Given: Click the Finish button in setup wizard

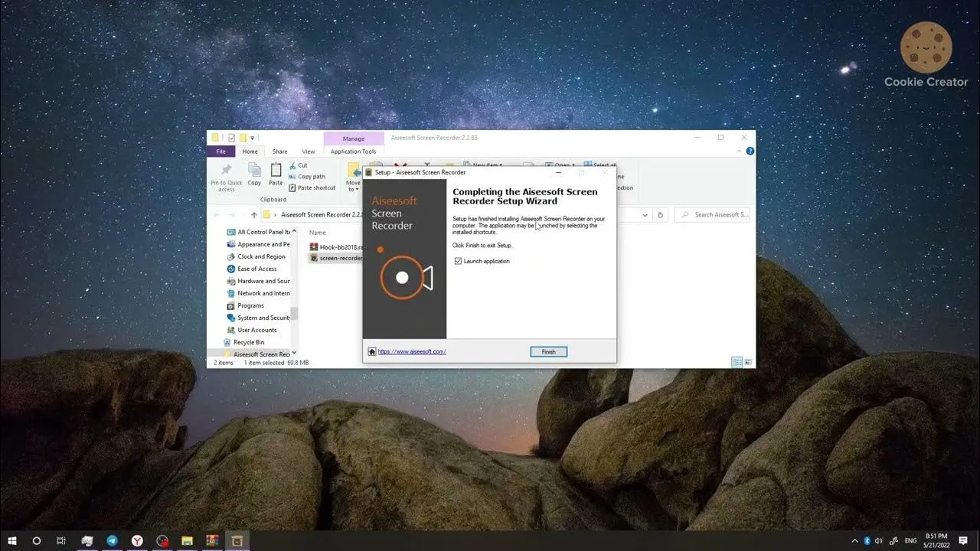Looking at the screenshot, I should pos(548,352).
